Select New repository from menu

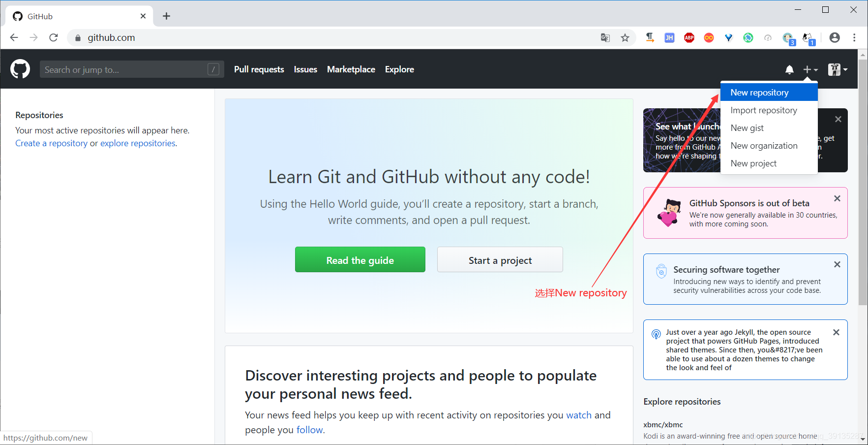click(769, 93)
